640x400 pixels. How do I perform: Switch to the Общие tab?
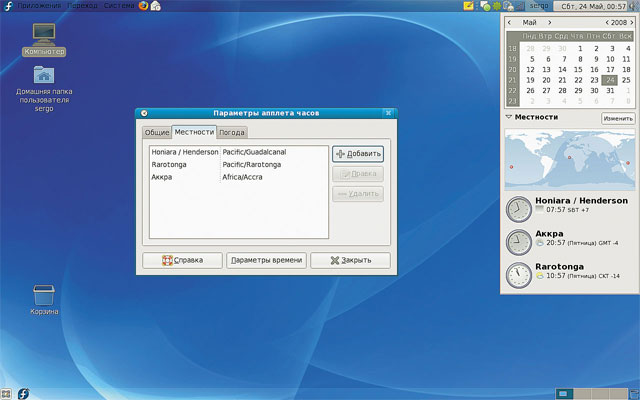[x=157, y=132]
